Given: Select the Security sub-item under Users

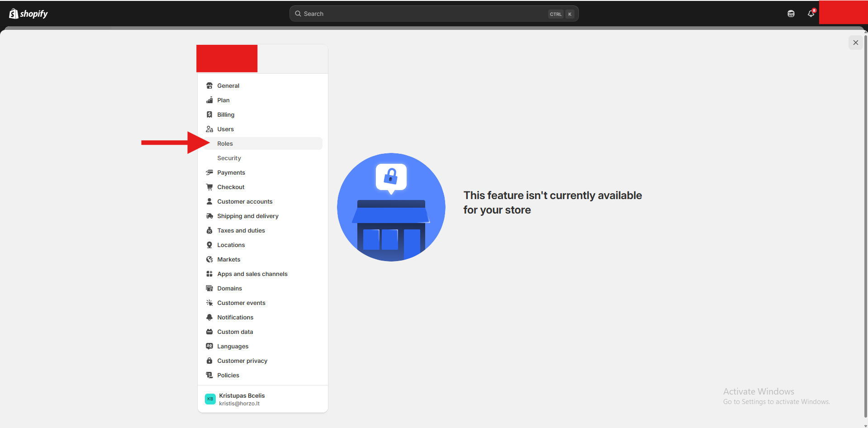Looking at the screenshot, I should (x=229, y=158).
